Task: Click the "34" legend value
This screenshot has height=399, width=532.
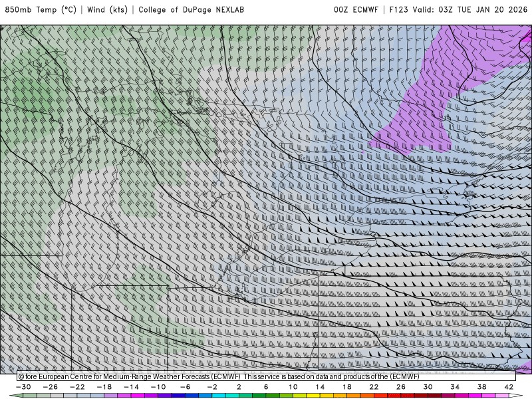Action: click(455, 387)
